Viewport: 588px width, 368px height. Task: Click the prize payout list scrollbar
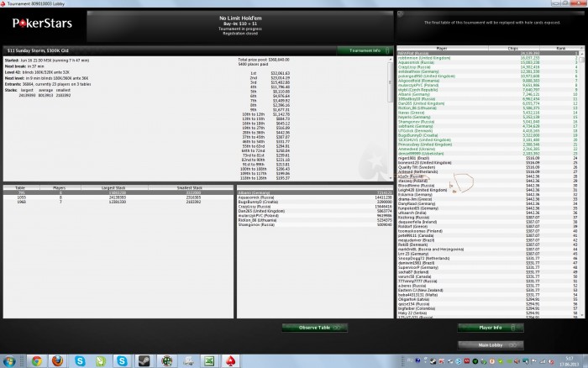[391, 118]
